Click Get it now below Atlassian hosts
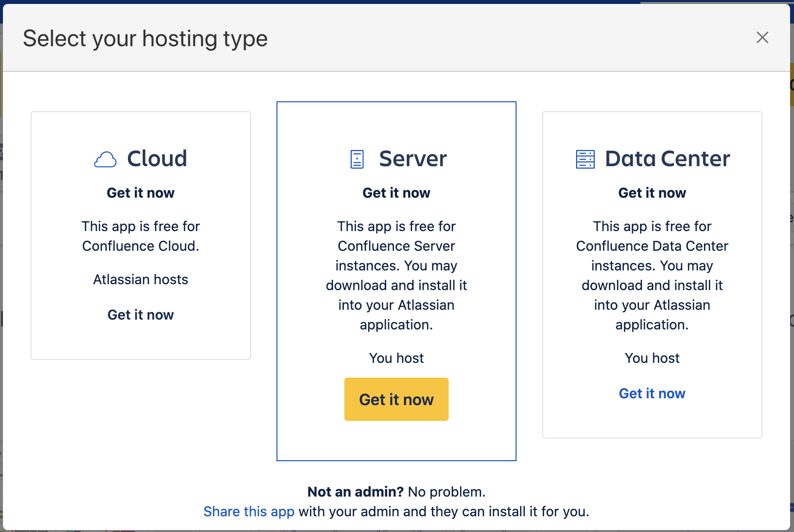 pos(141,315)
